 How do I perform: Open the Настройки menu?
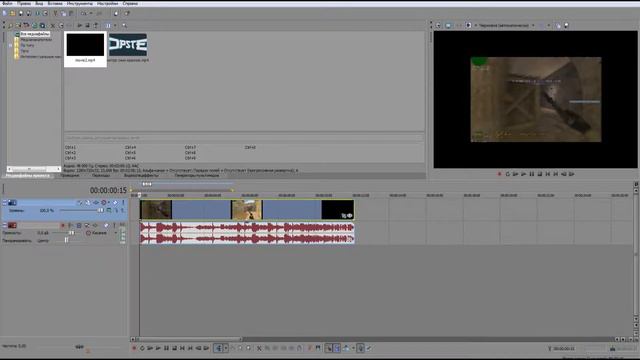coord(108,3)
